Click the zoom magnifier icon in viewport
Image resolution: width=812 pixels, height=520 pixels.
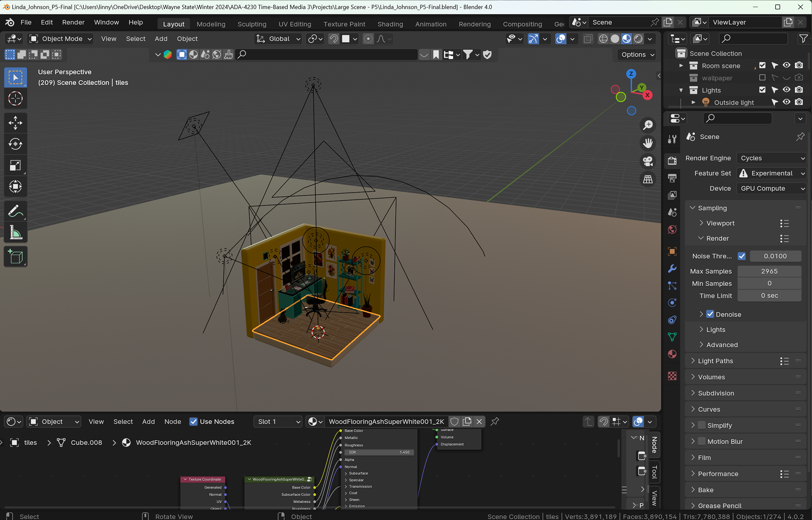tap(647, 125)
